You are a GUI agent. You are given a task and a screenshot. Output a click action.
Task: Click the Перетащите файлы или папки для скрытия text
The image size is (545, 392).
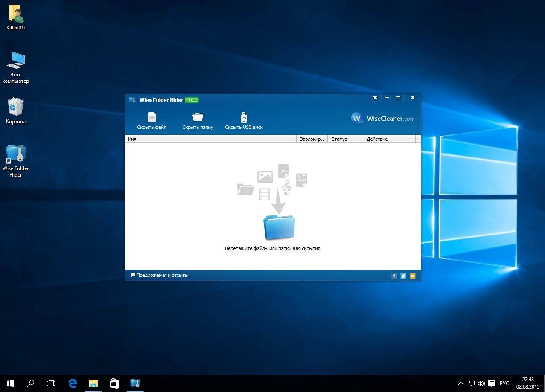[273, 248]
